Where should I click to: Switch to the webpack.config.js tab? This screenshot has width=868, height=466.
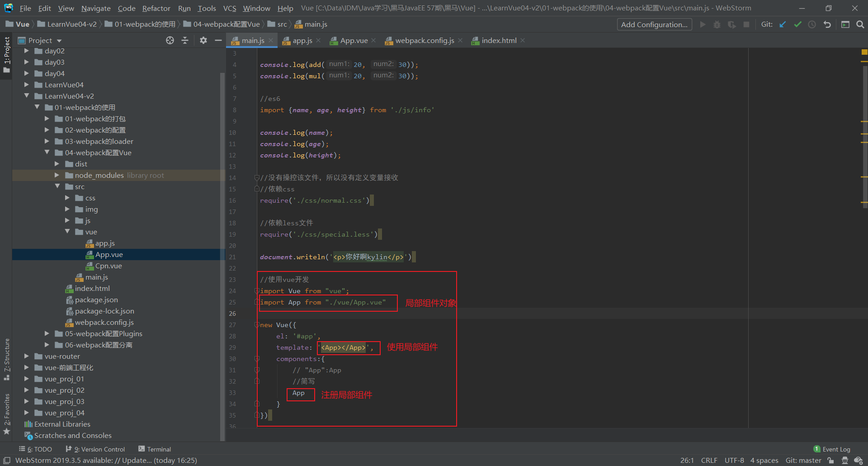(x=425, y=40)
